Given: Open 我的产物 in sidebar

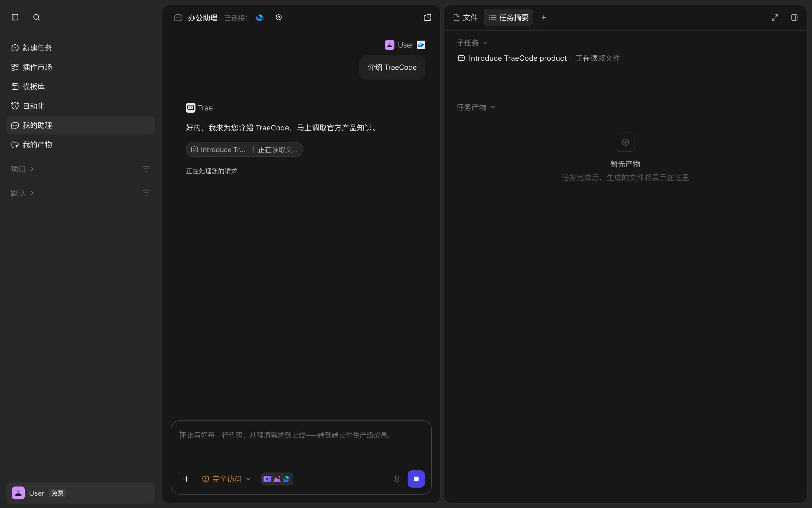Looking at the screenshot, I should click(80, 145).
